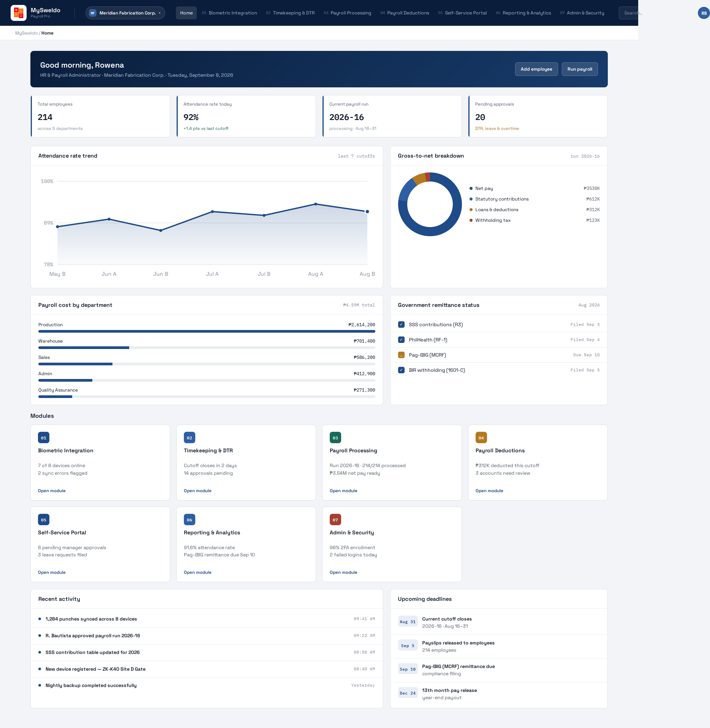
Task: Open the RB user avatar
Action: pyautogui.click(x=704, y=13)
